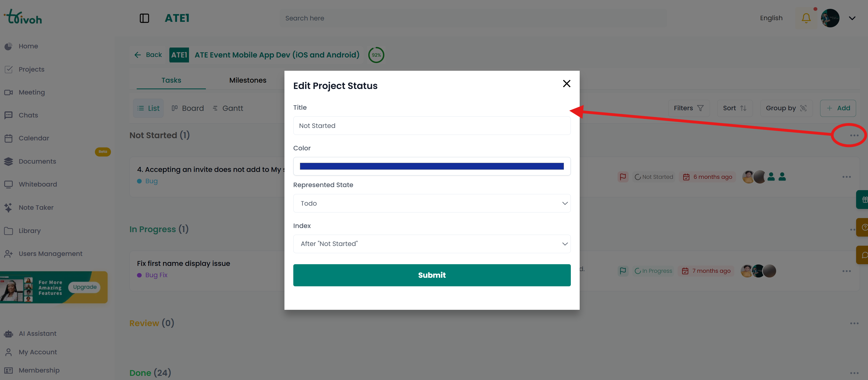The height and width of the screenshot is (380, 868).
Task: Open the Group by options
Action: 786,108
